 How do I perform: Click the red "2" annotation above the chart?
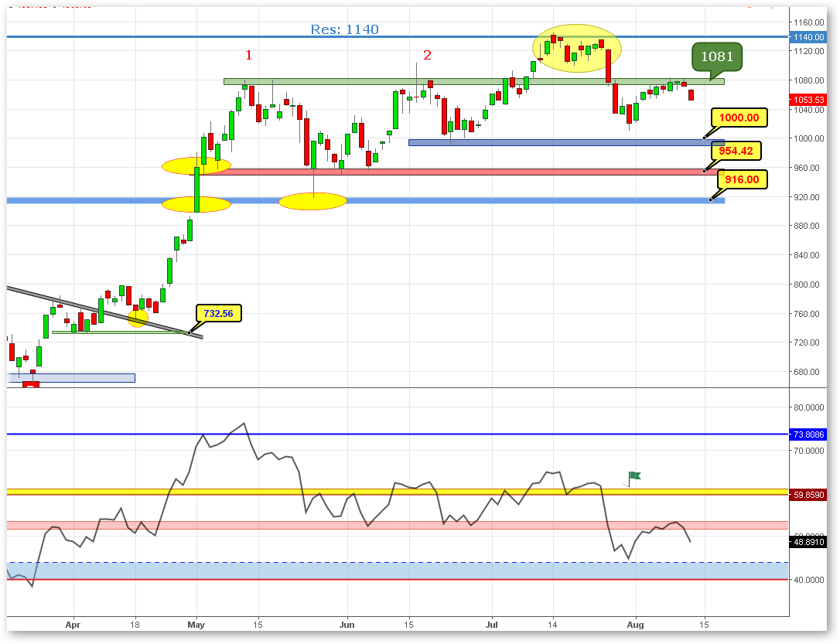click(427, 55)
